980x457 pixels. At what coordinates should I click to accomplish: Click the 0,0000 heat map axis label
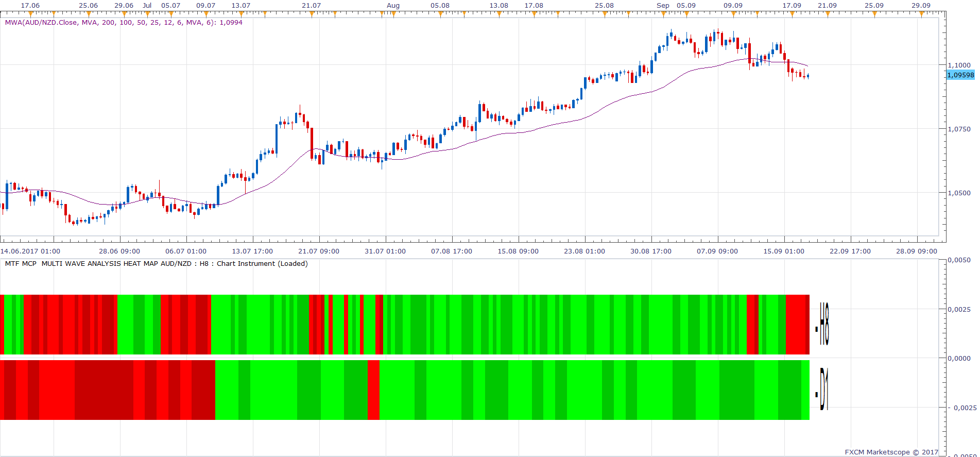[x=959, y=358]
